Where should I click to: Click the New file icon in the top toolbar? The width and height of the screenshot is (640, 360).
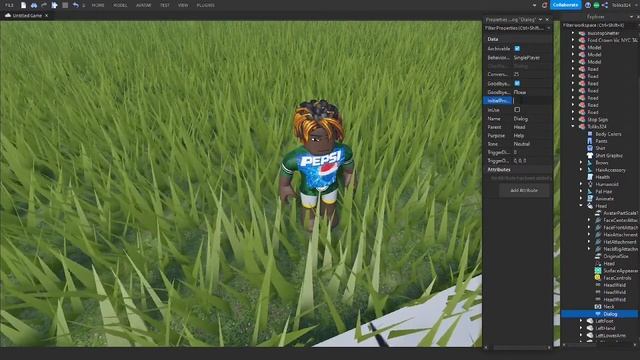(23, 5)
